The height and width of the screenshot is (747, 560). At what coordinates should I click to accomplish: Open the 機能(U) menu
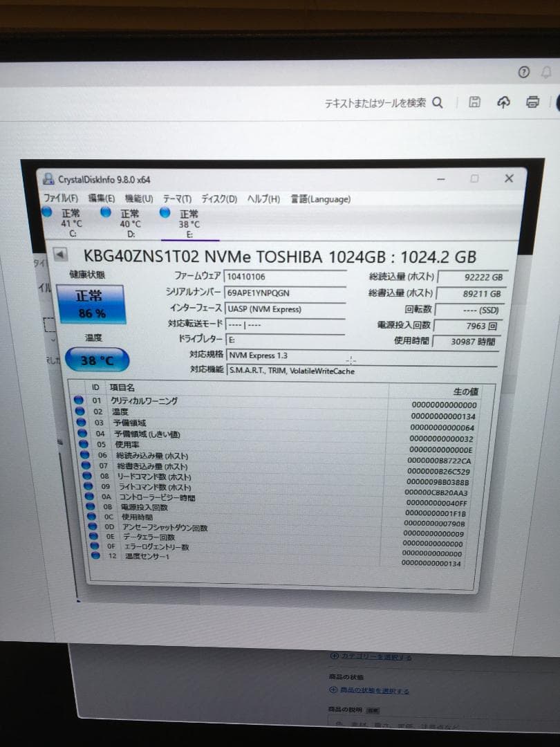pyautogui.click(x=139, y=199)
